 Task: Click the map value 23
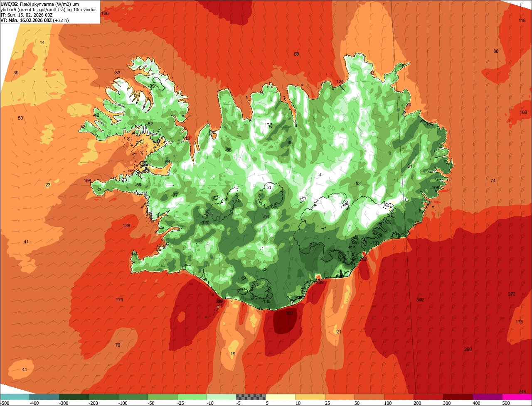click(48, 185)
